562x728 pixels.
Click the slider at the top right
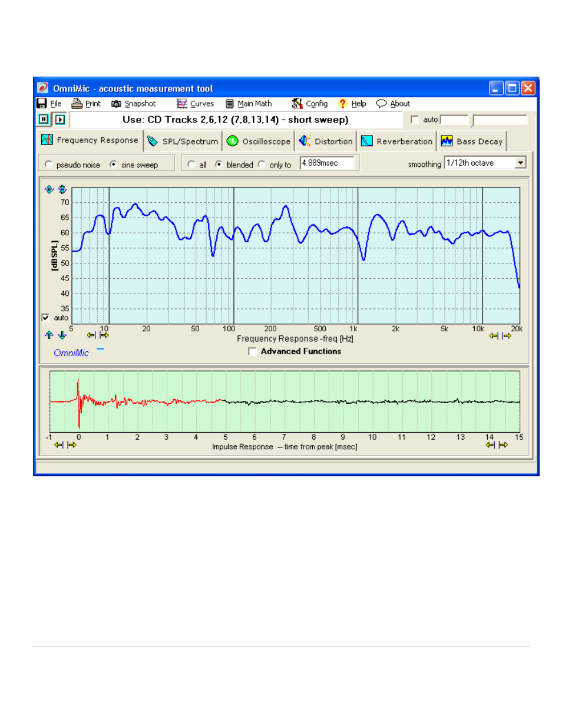472,121
